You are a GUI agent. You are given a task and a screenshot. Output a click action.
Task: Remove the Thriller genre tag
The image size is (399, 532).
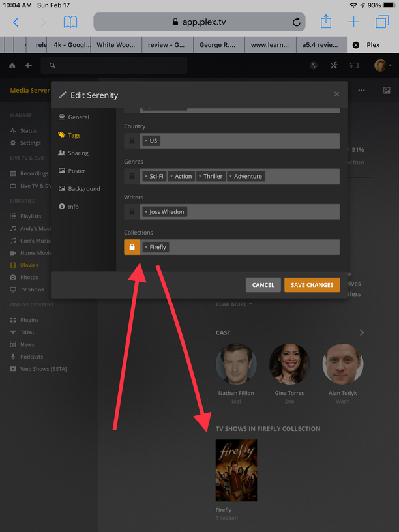coord(200,176)
